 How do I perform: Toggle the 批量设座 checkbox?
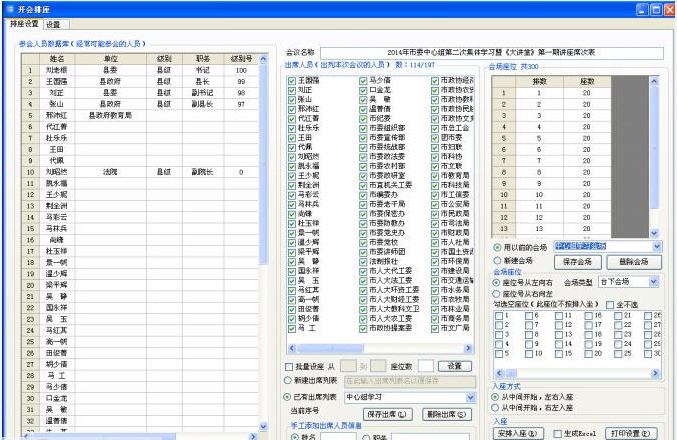(290, 367)
